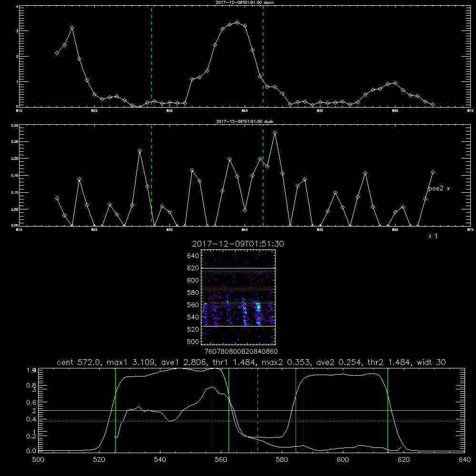Click the orange dashed center line at 572
476x476 pixels.
pos(258,410)
